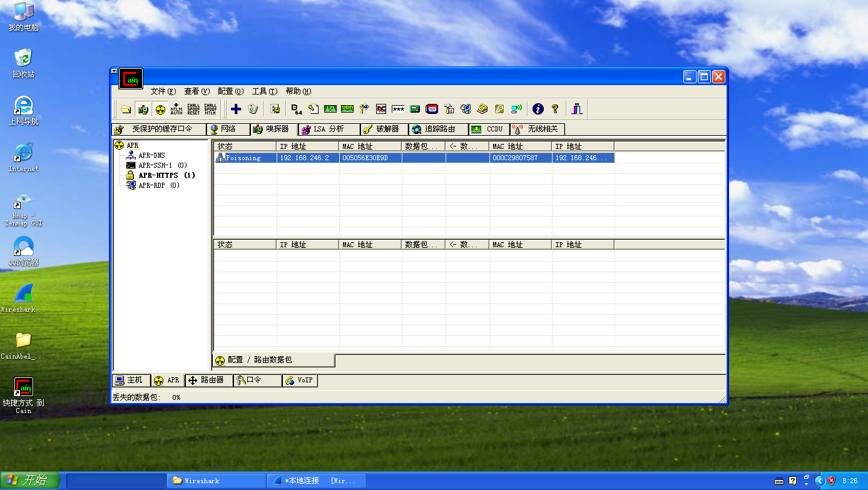Click the Exit icon in toolbar

tap(577, 109)
